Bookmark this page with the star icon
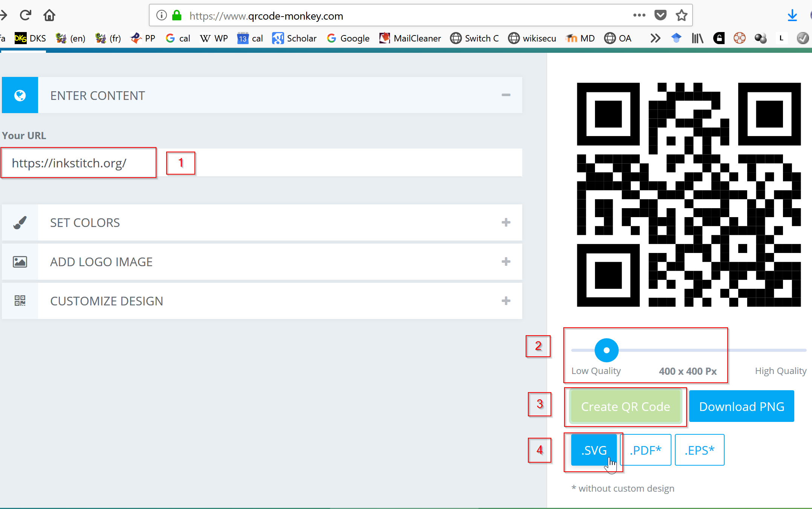The width and height of the screenshot is (812, 509). (x=681, y=15)
